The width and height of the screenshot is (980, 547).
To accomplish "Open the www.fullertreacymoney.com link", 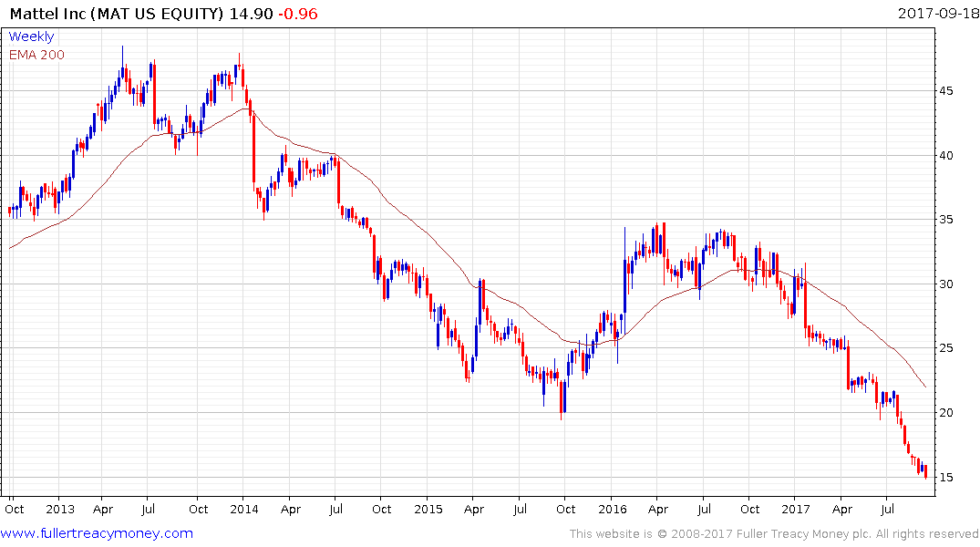I will [97, 533].
